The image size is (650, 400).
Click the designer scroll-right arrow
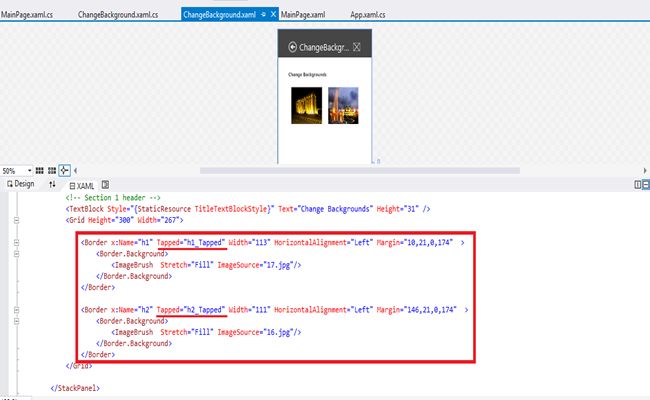click(645, 170)
